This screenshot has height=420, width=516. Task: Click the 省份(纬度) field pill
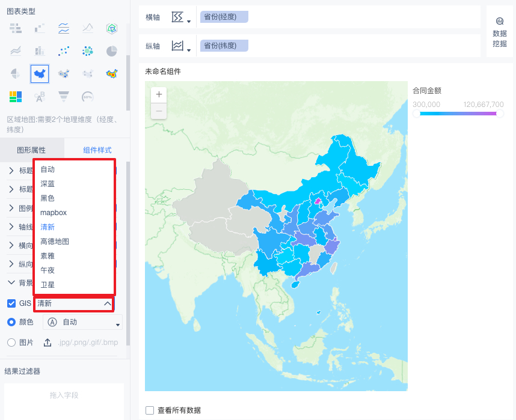[224, 46]
